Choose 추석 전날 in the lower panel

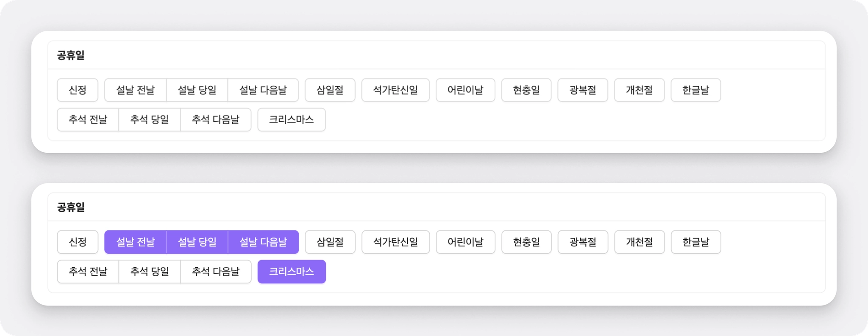[x=88, y=272]
